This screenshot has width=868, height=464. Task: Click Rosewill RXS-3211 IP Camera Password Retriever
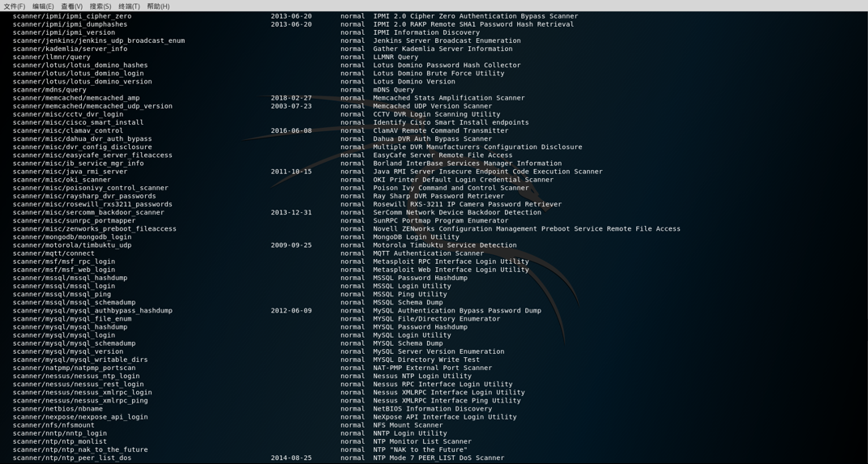[x=467, y=204]
